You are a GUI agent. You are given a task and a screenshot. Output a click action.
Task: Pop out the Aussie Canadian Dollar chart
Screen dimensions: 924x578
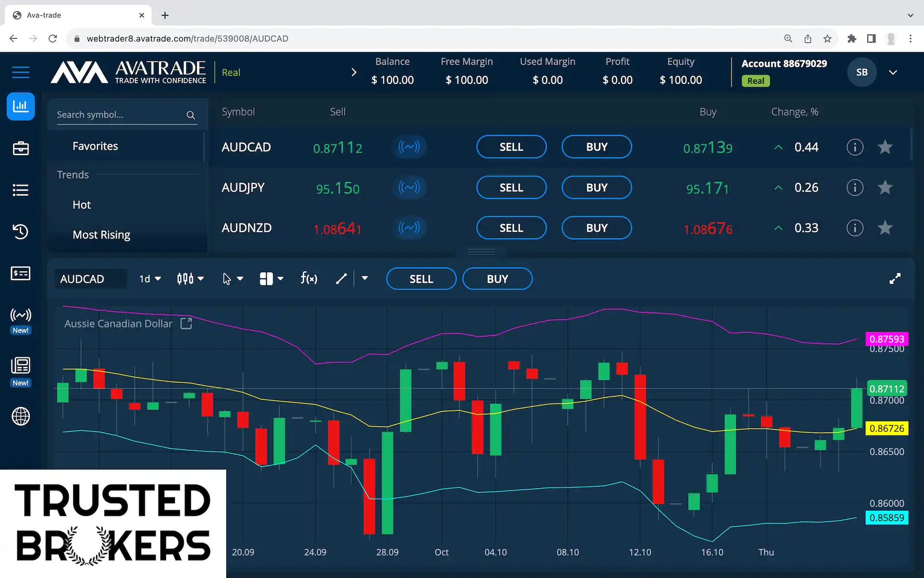click(186, 324)
